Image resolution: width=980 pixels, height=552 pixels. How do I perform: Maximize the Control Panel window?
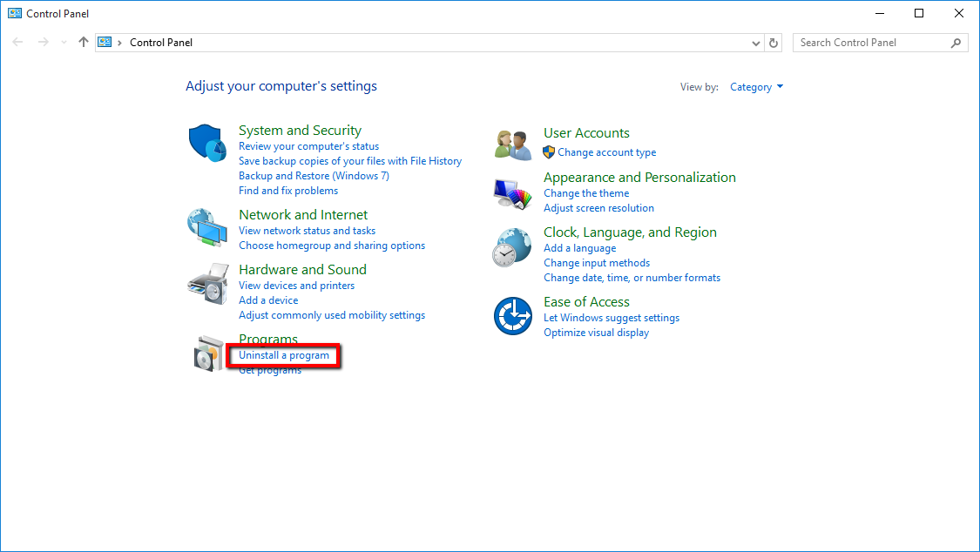tap(919, 13)
